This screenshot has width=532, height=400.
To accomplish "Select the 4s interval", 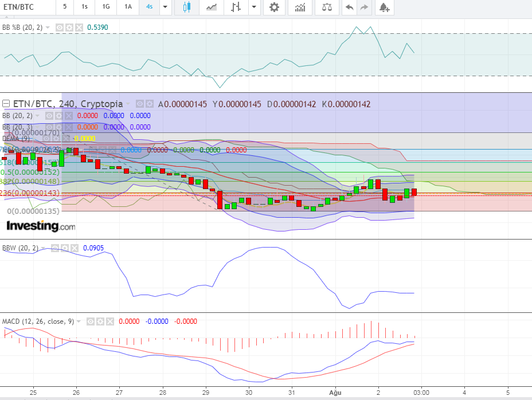I will pos(149,7).
